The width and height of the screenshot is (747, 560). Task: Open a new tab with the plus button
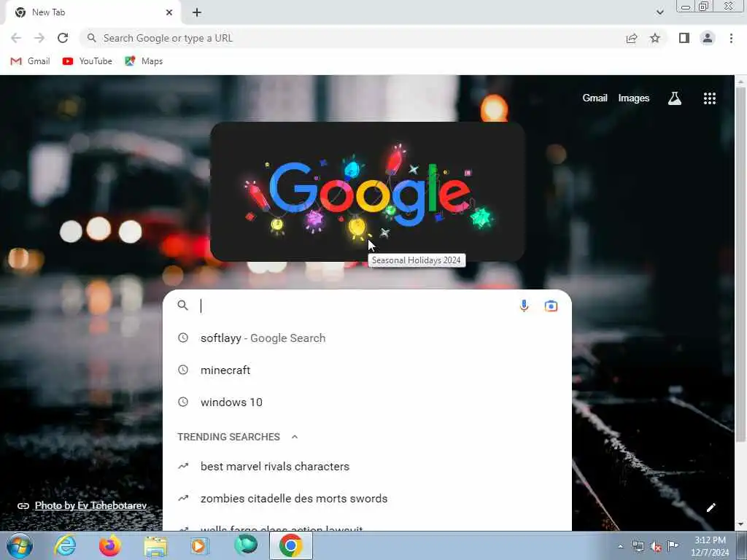click(x=197, y=12)
